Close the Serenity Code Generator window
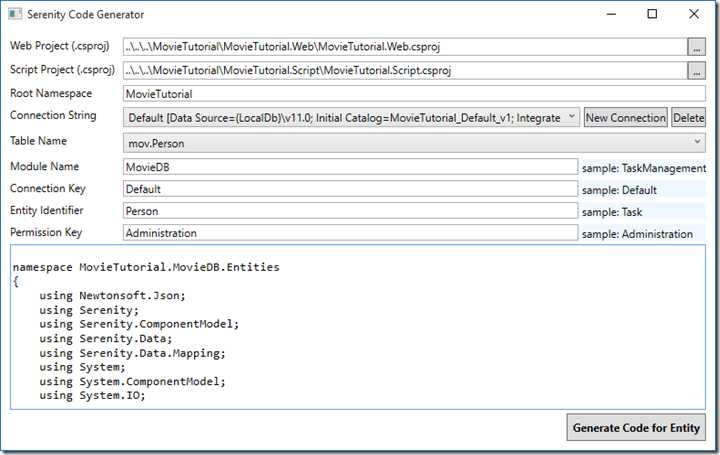The width and height of the screenshot is (720, 455). (x=694, y=14)
